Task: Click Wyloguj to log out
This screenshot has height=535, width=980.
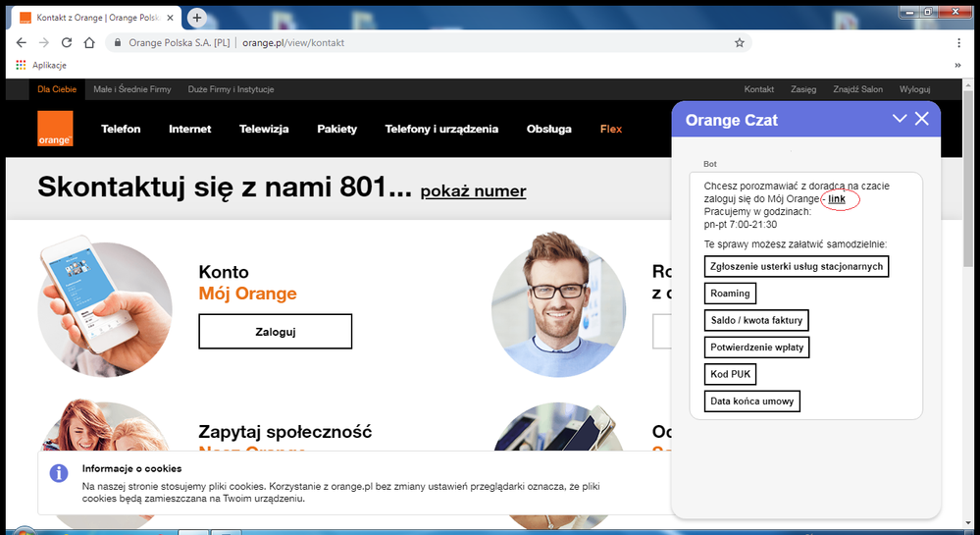Action: click(914, 89)
